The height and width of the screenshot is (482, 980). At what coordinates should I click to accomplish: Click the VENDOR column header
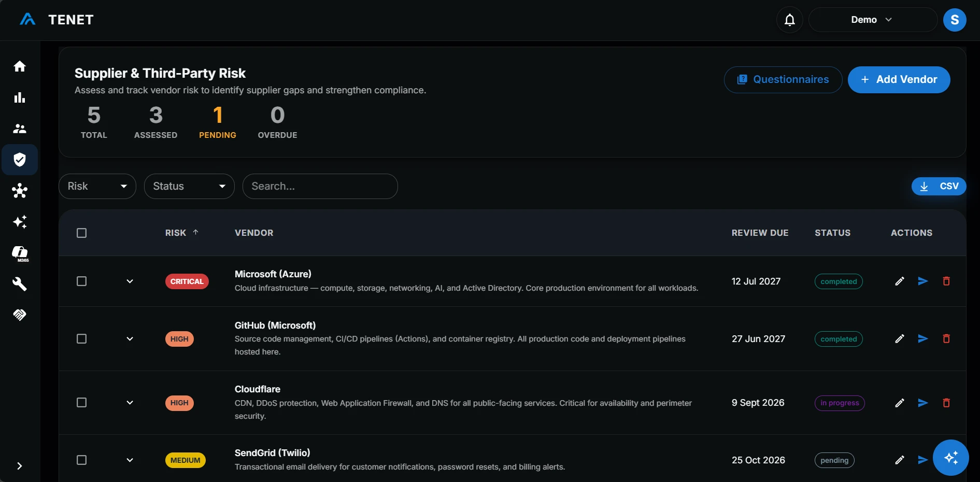(254, 233)
